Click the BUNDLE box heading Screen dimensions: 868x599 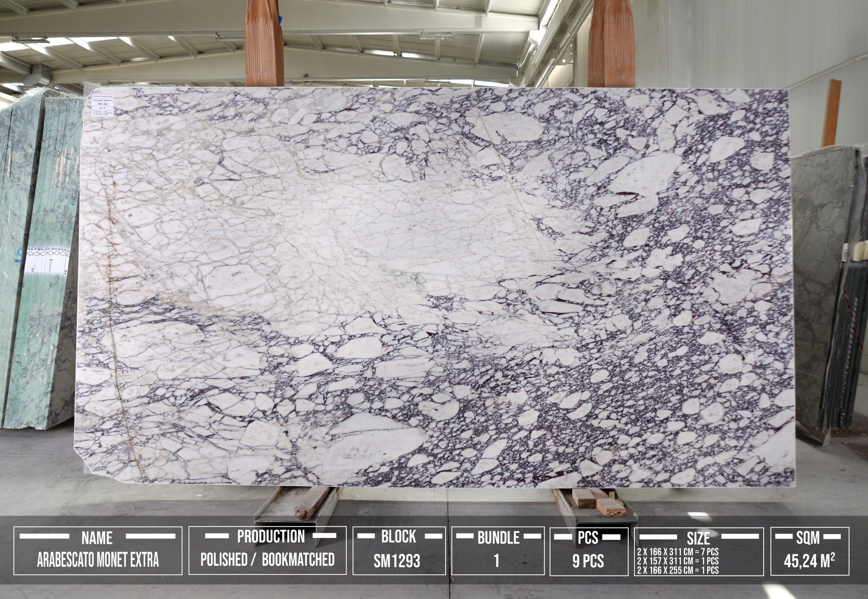(498, 538)
